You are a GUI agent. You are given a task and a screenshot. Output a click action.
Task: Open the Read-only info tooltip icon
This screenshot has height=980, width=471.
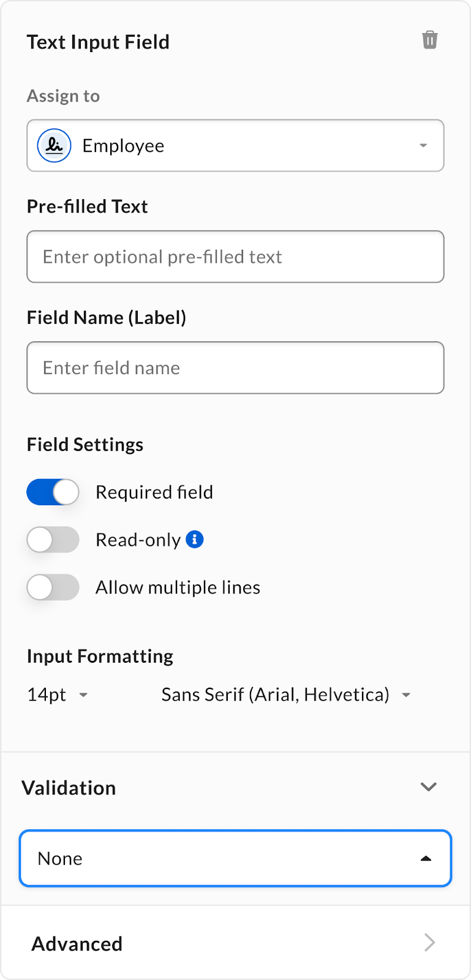[195, 540]
